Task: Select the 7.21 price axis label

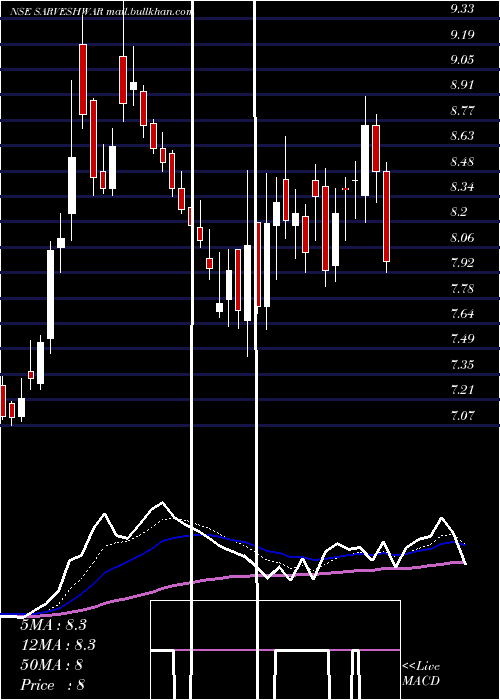Action: click(462, 390)
